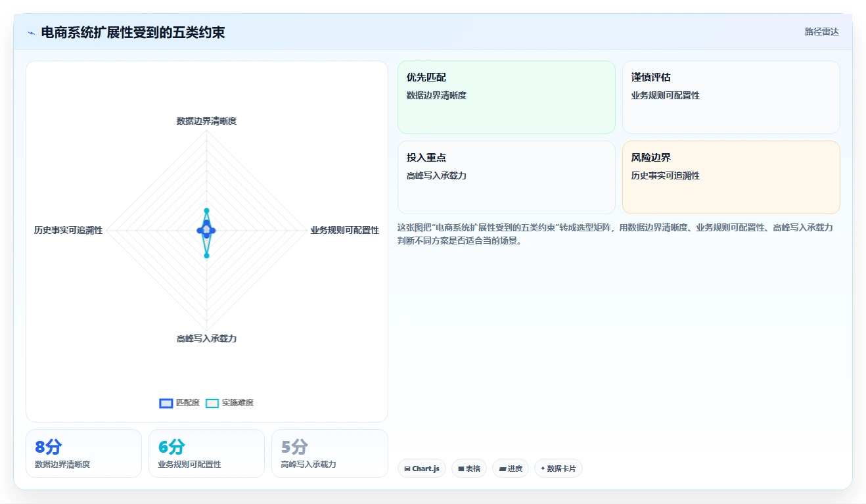Viewport: 866px width, 504px height.
Task: Click the top cyan radar data point
Action: point(206,211)
